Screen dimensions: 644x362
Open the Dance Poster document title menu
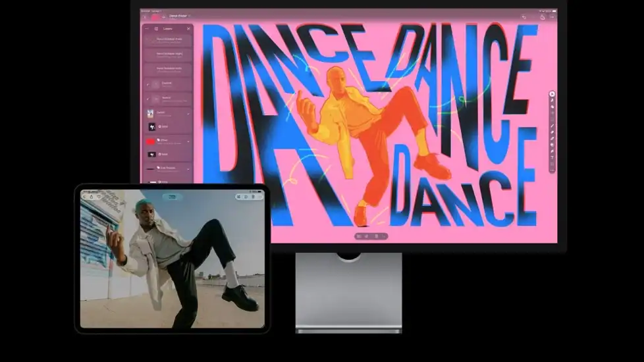pos(179,16)
